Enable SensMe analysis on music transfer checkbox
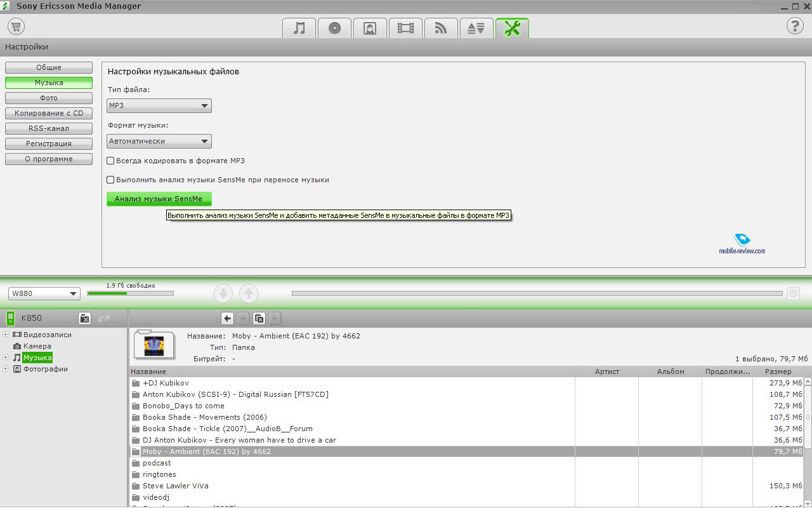 [x=110, y=180]
